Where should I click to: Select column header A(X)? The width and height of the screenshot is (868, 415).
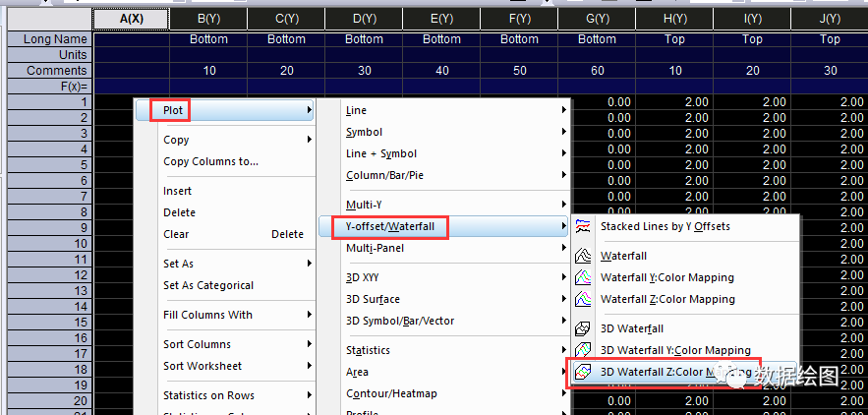131,19
